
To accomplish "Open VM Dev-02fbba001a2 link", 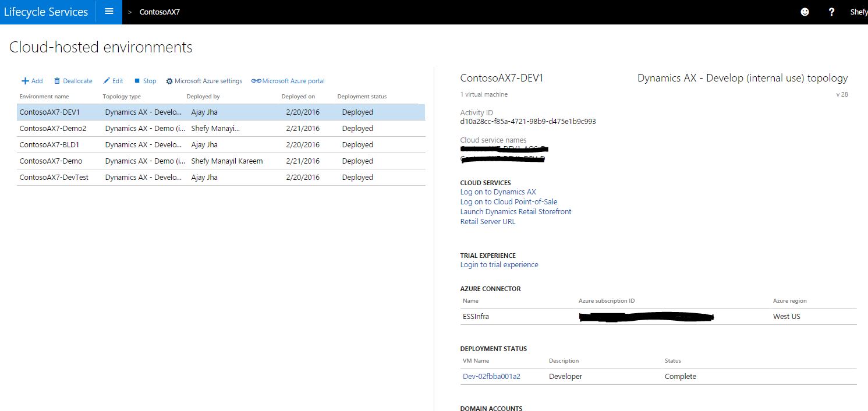I will pyautogui.click(x=491, y=377).
